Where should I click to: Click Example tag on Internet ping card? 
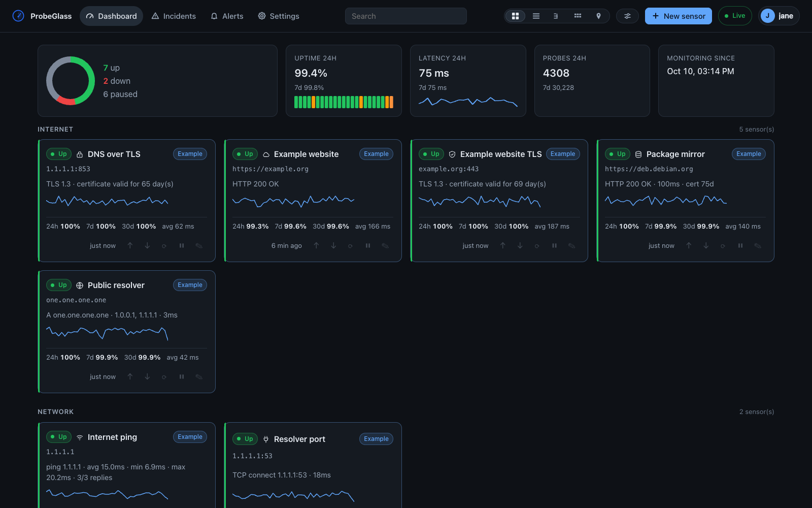pyautogui.click(x=190, y=437)
